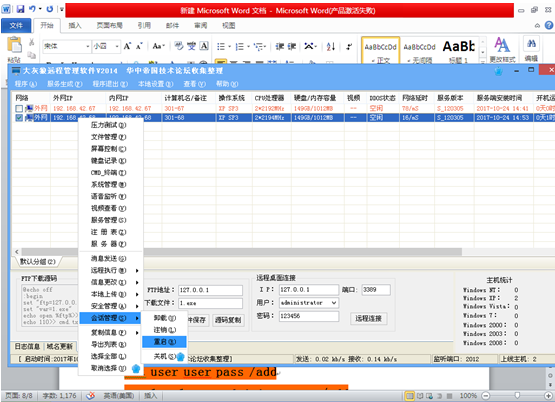Click the Cut scissors icon in Word
Viewport: 555px width, 402px height.
click(32, 42)
